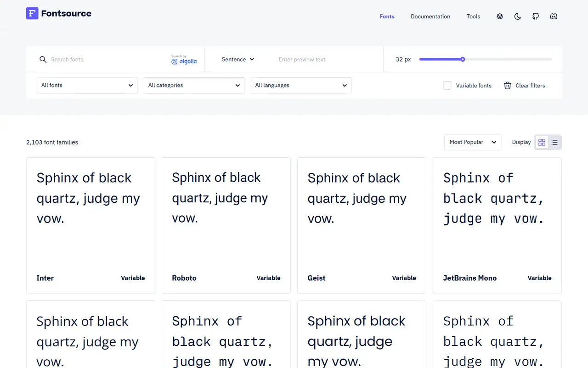Click the Fontsource brand name text
Image resolution: width=588 pixels, height=368 pixels.
(x=66, y=14)
